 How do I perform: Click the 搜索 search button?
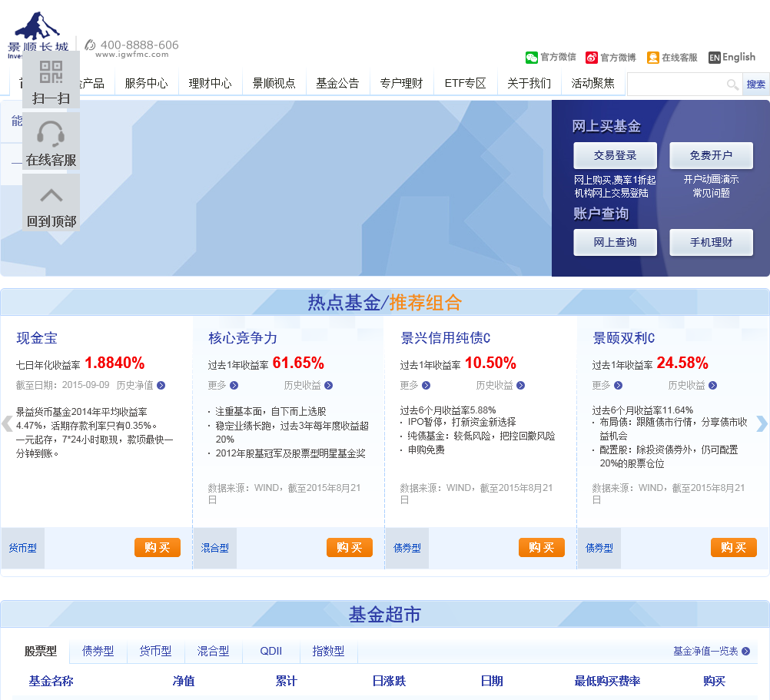[755, 85]
